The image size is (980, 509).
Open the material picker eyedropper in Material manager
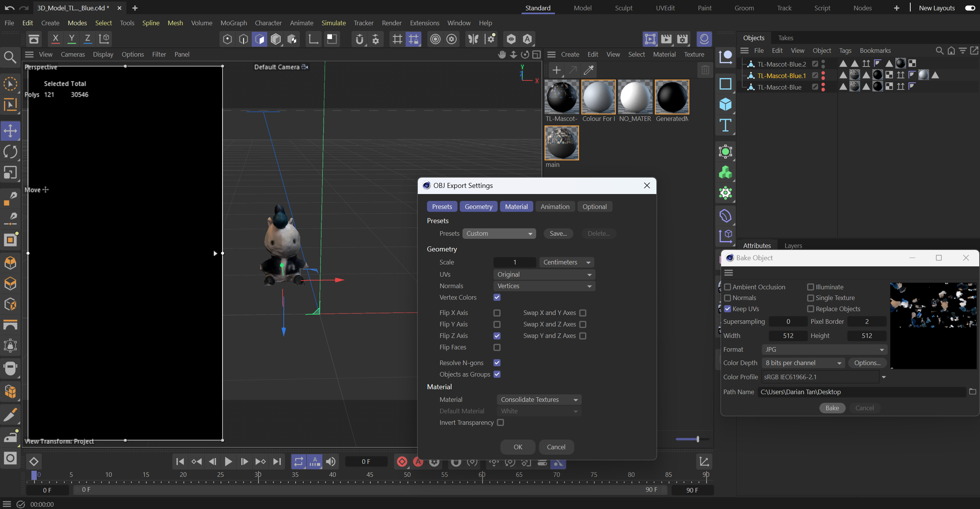[588, 70]
